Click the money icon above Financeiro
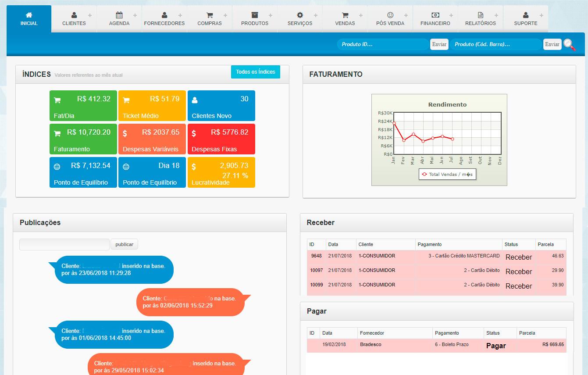Screen dimensions: 588x375 pos(435,15)
